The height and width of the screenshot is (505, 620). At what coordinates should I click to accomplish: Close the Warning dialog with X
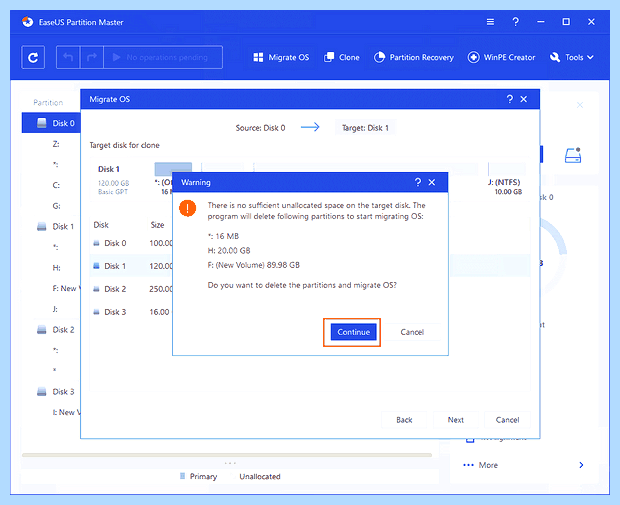432,182
